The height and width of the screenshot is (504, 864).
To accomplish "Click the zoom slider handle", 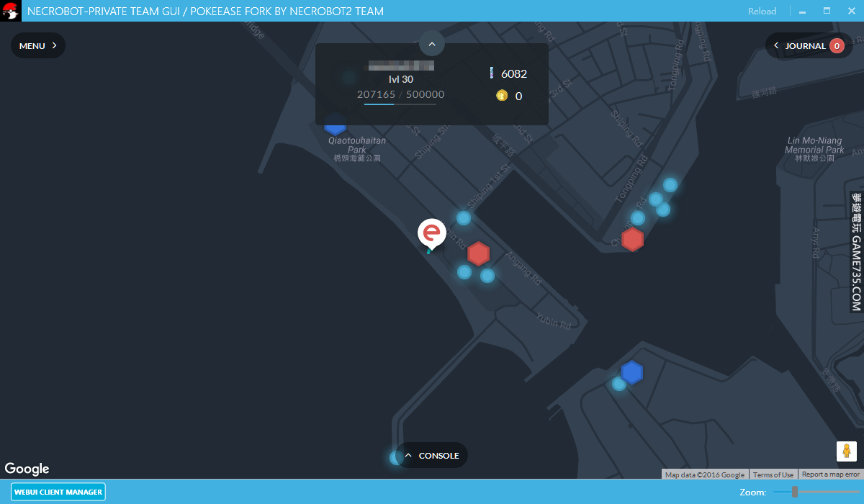I will [x=795, y=492].
